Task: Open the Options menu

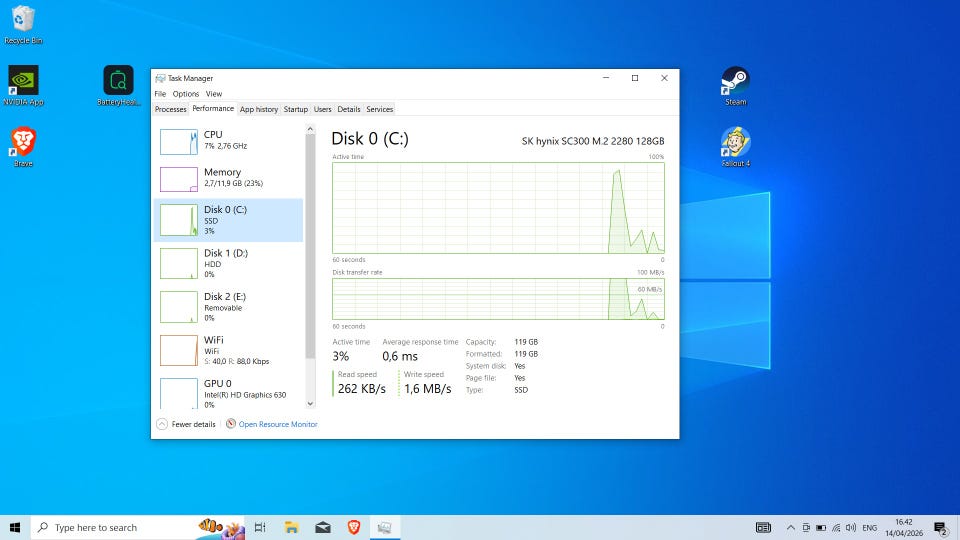Action: 186,94
